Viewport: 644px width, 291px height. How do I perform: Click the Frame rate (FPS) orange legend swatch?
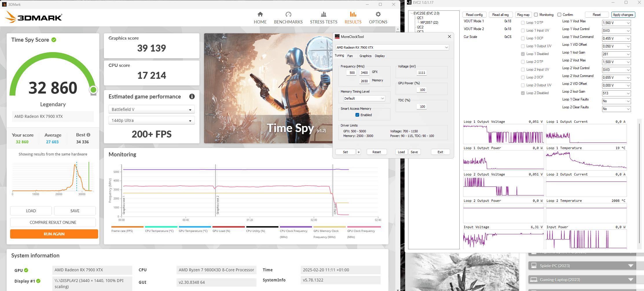tap(127, 227)
